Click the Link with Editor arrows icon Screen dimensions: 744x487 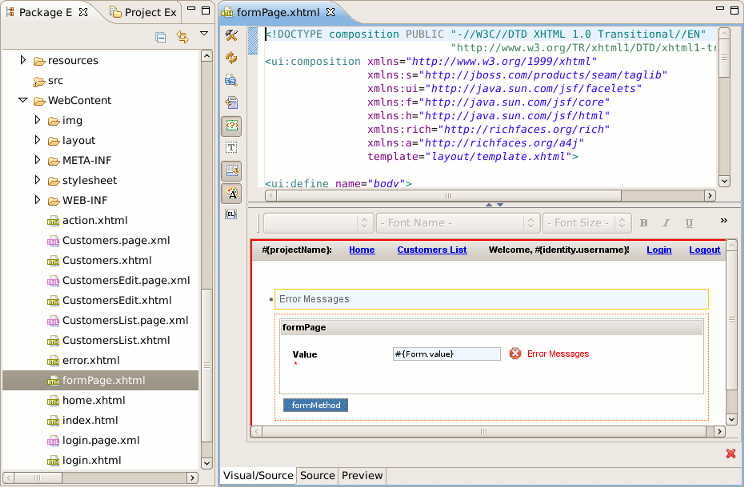click(x=182, y=37)
